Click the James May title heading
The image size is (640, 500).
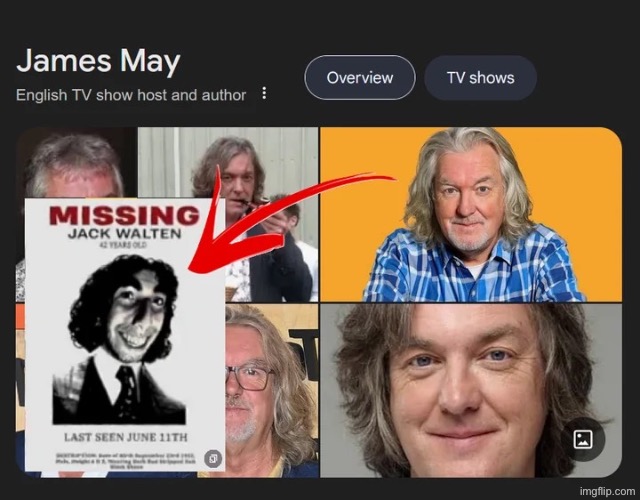coord(98,61)
